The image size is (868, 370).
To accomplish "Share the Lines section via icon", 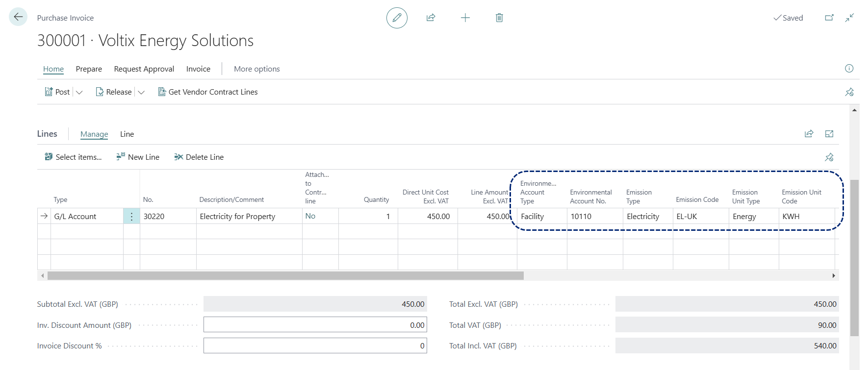I will (809, 134).
